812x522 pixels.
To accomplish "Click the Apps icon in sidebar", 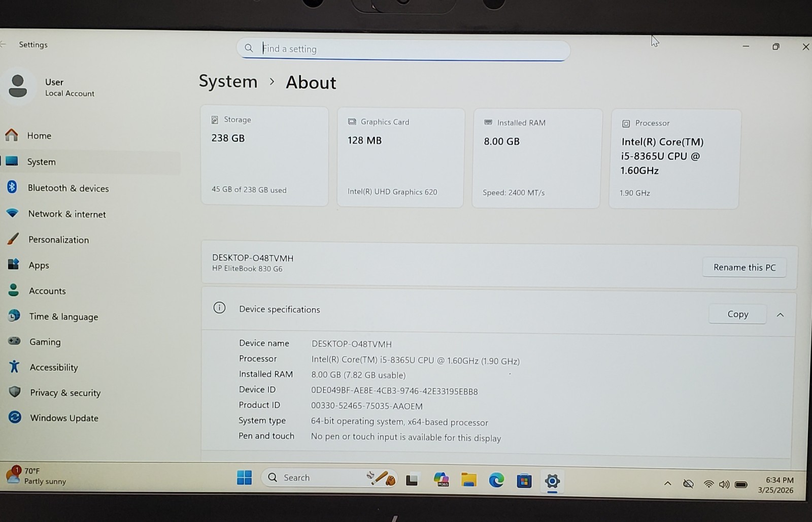I will [x=14, y=264].
